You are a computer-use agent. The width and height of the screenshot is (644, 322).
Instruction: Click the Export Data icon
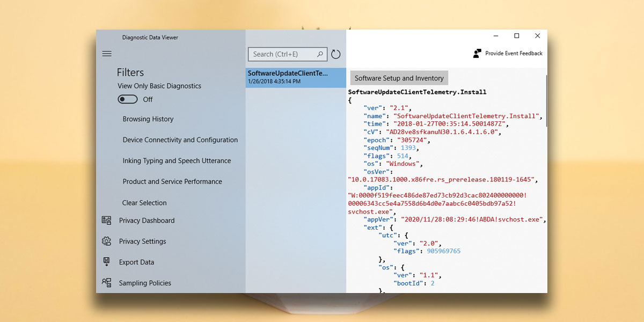pos(107,262)
